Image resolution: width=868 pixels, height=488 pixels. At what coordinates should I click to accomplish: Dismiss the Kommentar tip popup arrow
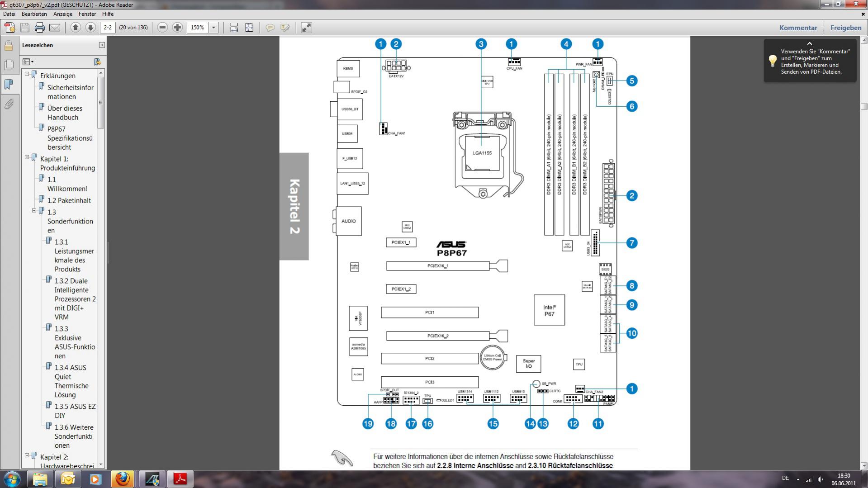point(810,43)
